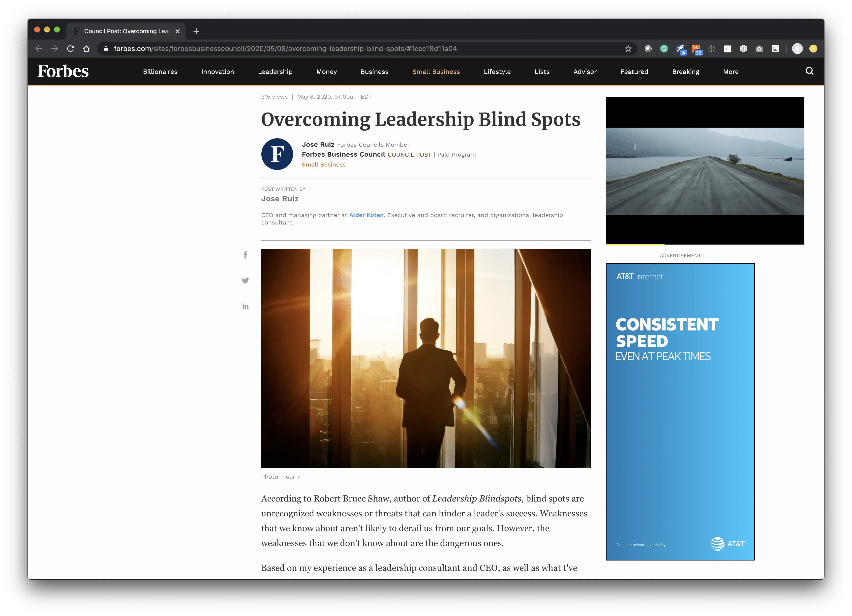Open the Small Business category link

pos(323,165)
